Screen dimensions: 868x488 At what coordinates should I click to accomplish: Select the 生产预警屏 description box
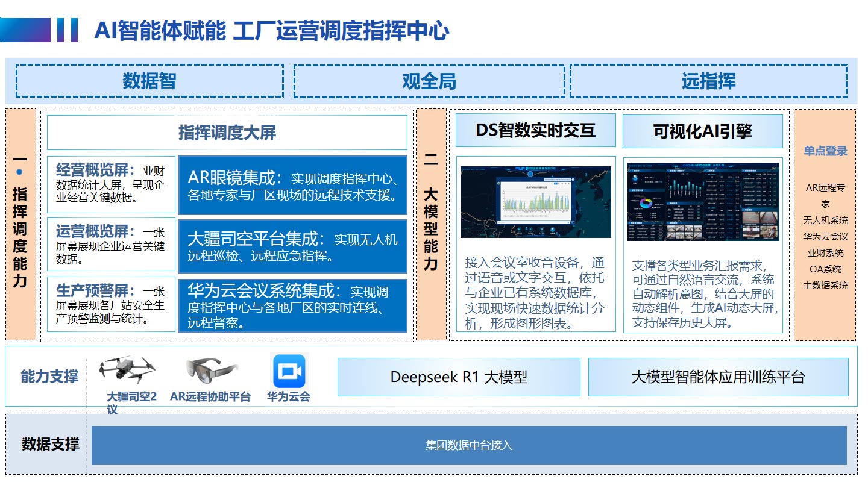click(111, 304)
